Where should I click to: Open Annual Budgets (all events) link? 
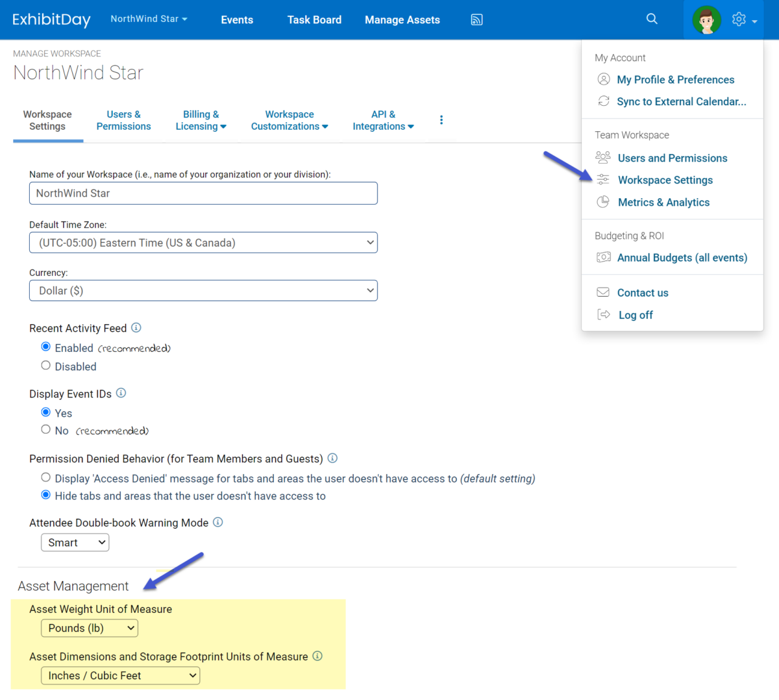click(x=682, y=258)
